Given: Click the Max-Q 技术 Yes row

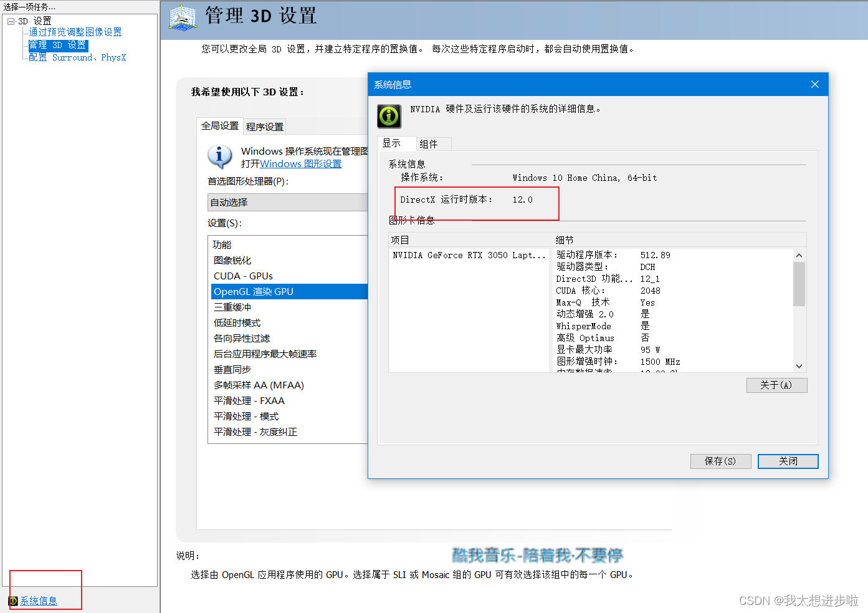Looking at the screenshot, I should (x=673, y=302).
